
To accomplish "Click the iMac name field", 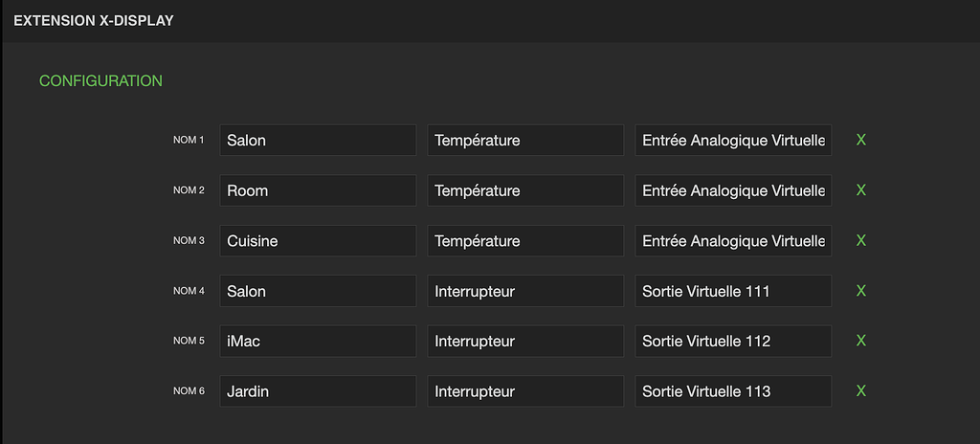I will tap(318, 341).
